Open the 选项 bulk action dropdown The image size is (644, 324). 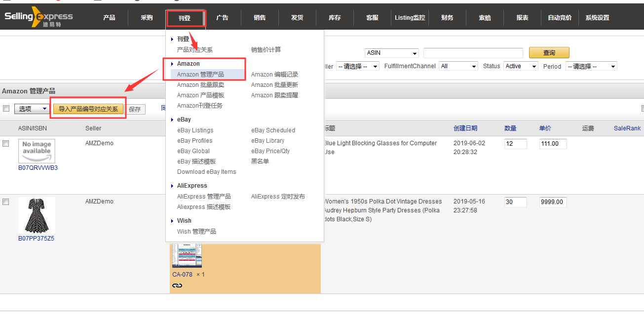coord(32,109)
